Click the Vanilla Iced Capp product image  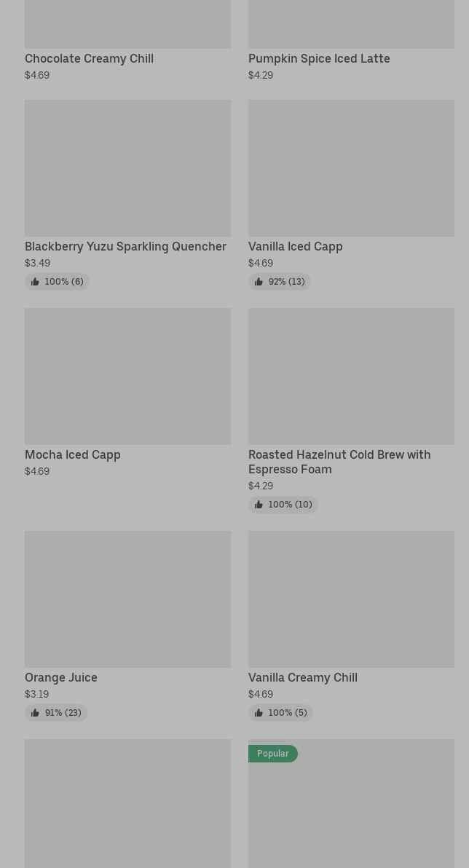click(351, 167)
